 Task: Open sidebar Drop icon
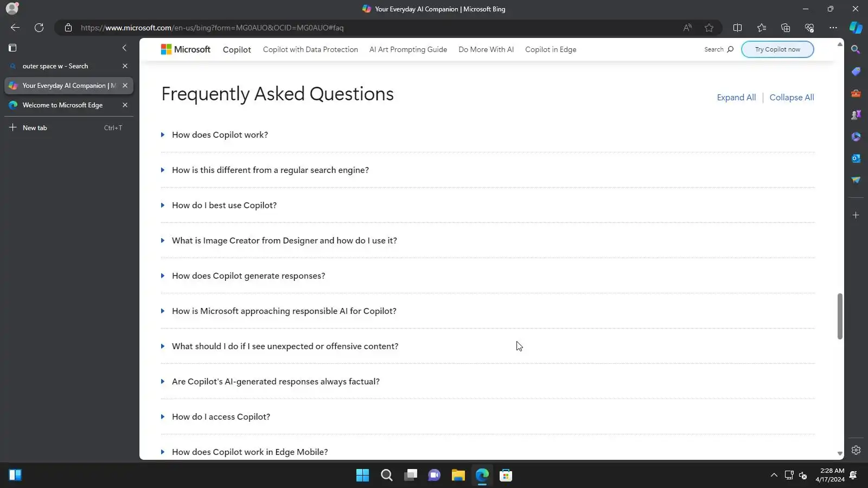[856, 180]
